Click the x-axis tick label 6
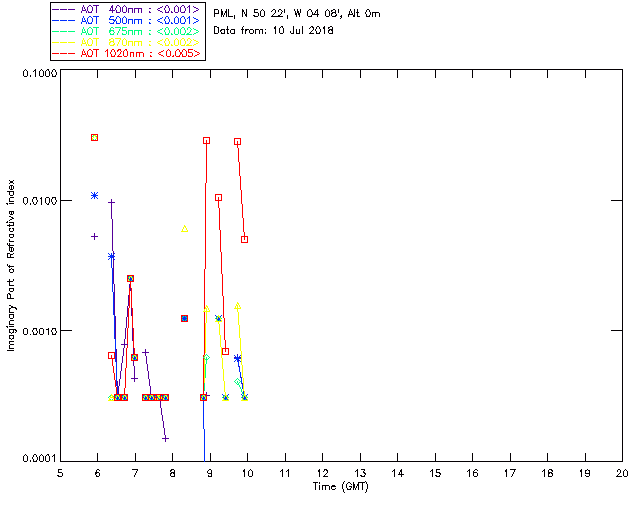 [98, 473]
